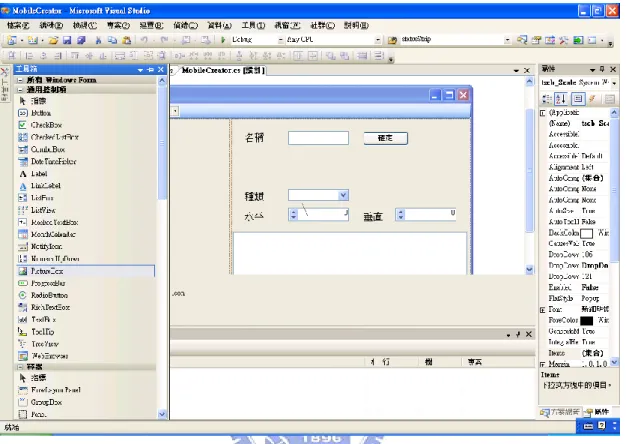Viewport: 626px width, 444px height.
Task: Open the Debug configuration dropdown
Action: (x=280, y=40)
